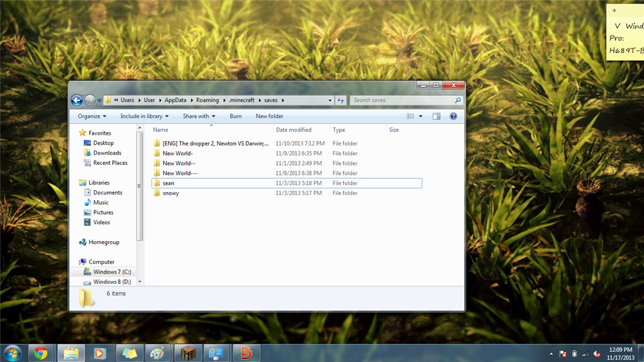Open the recent pages dropdown arrow

(99, 100)
